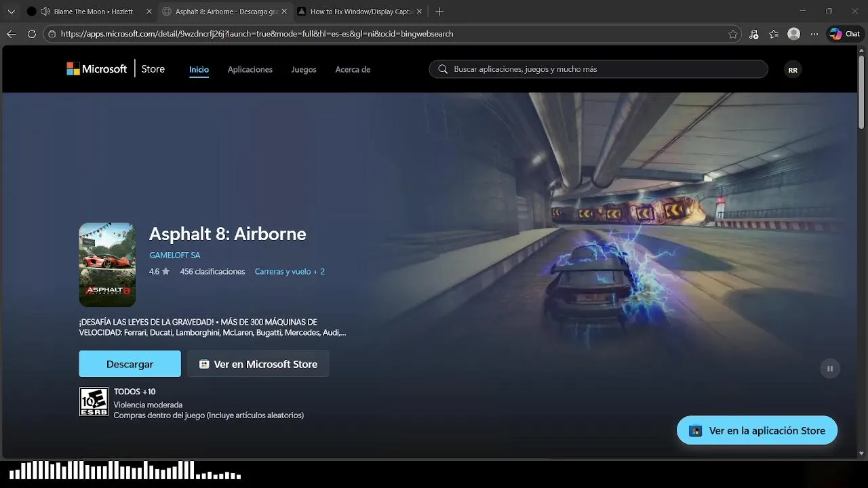Reload the current page
This screenshot has height=488, width=868.
(32, 34)
